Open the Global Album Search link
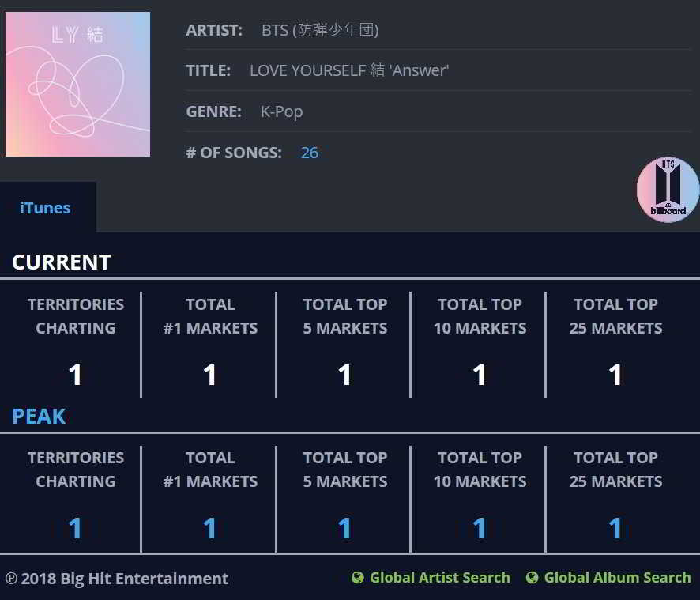 pyautogui.click(x=617, y=578)
